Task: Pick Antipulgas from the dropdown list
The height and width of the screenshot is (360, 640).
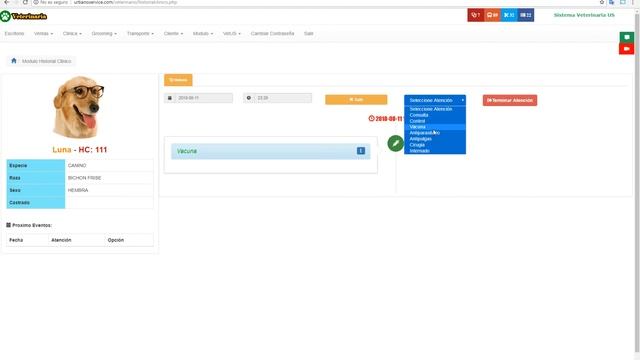Action: [435, 139]
